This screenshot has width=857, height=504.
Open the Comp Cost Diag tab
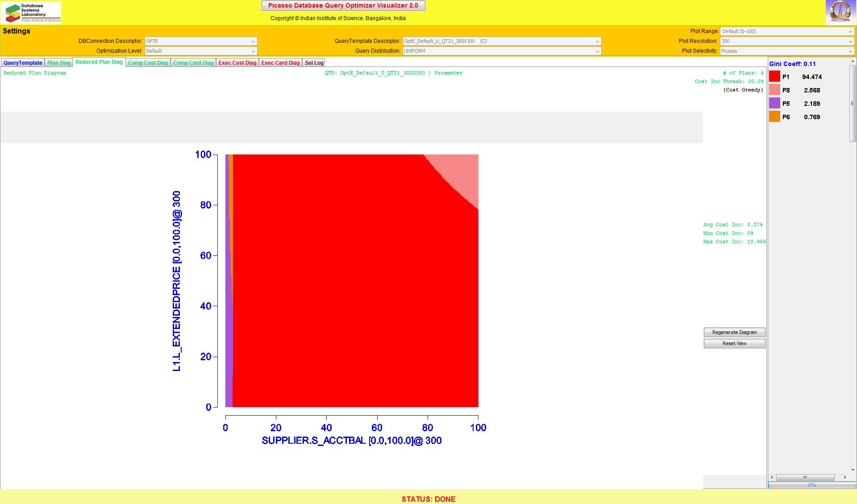pos(148,63)
